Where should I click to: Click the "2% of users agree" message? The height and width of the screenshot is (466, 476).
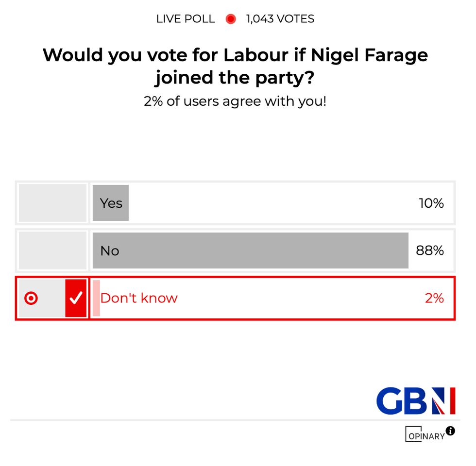235,101
